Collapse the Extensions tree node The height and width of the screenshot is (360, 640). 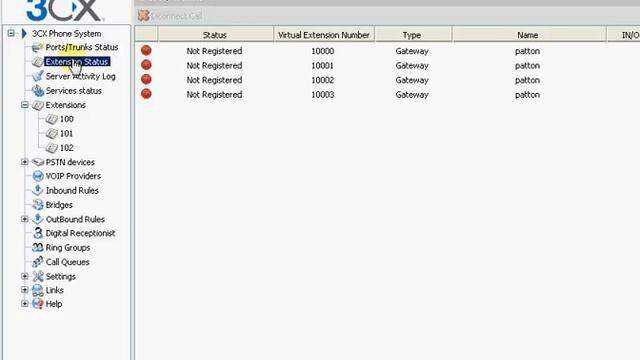click(x=24, y=105)
